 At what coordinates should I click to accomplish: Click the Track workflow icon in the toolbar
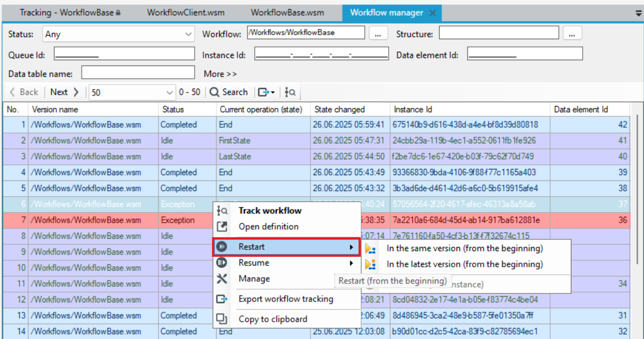click(x=290, y=93)
